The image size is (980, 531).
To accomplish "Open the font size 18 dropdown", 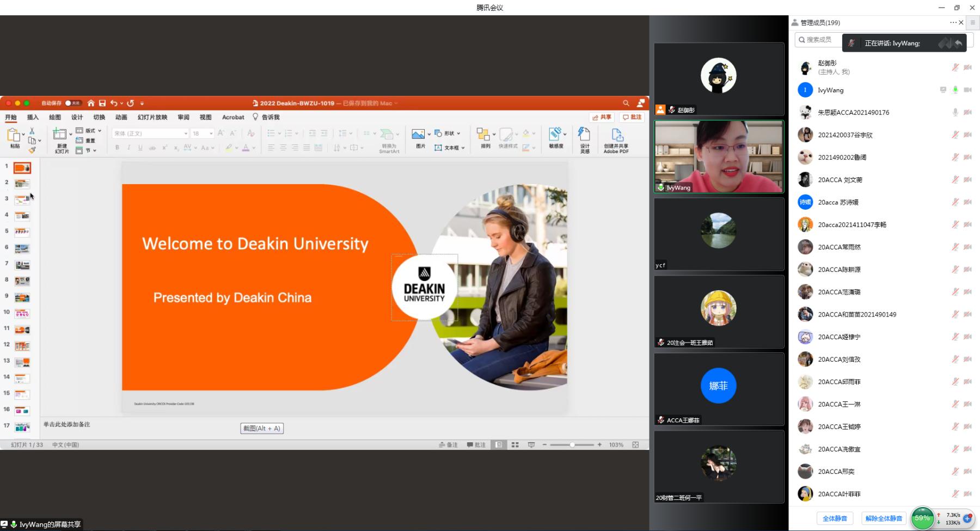I will 211,133.
